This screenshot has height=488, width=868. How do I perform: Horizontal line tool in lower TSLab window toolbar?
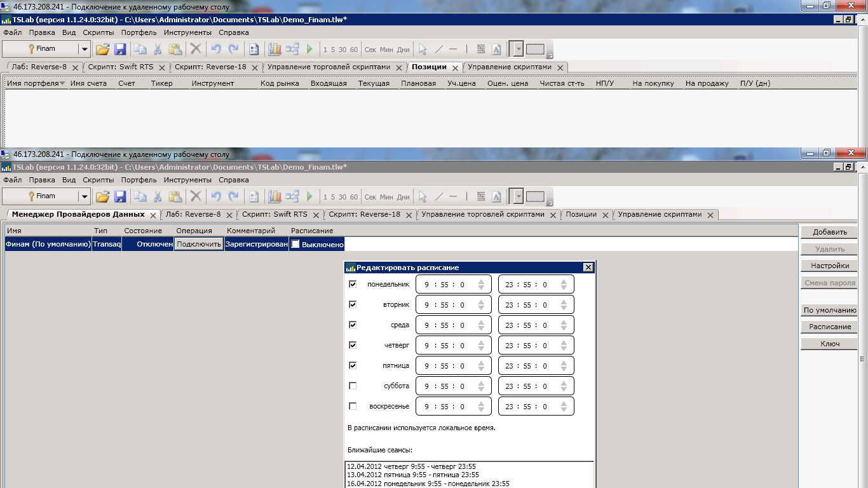[453, 196]
